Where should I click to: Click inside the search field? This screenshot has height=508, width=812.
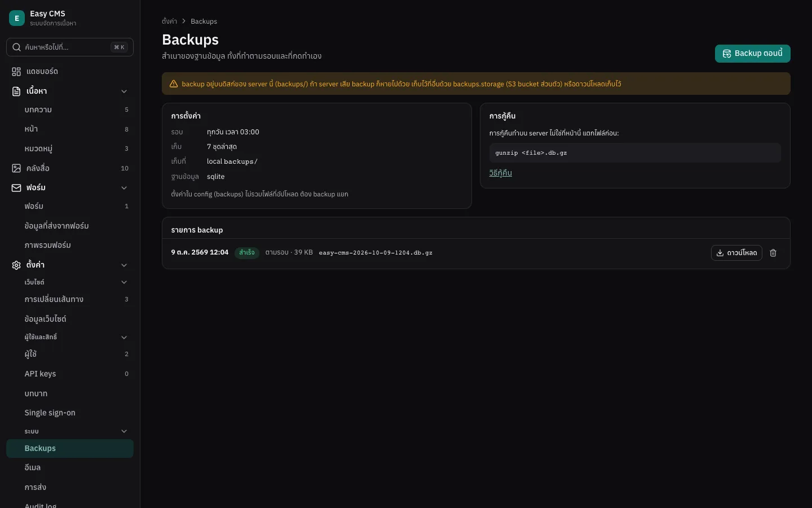70,47
